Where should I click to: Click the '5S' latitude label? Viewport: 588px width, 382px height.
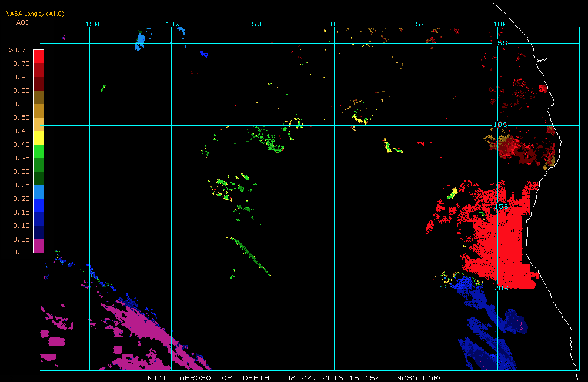(x=503, y=43)
